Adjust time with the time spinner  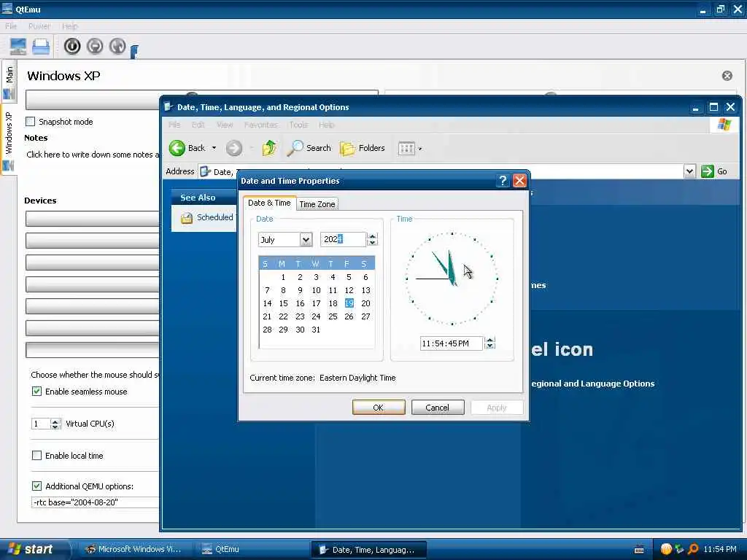[489, 343]
